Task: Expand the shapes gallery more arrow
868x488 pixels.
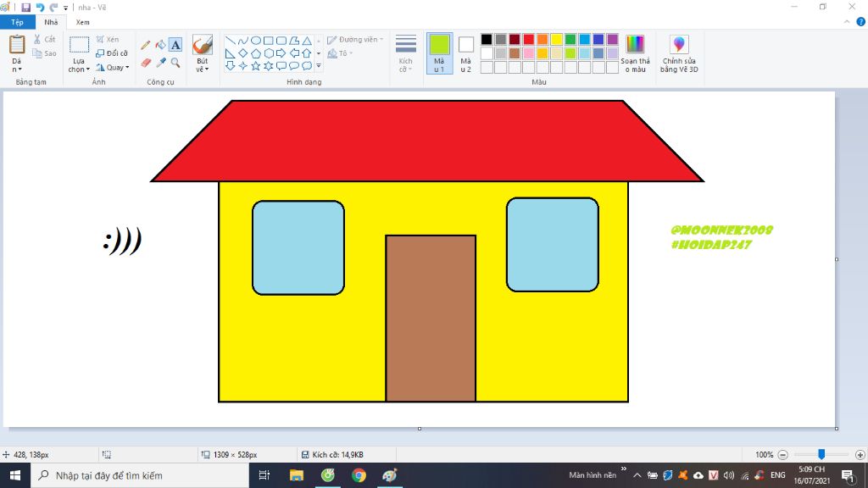Action: 319,66
